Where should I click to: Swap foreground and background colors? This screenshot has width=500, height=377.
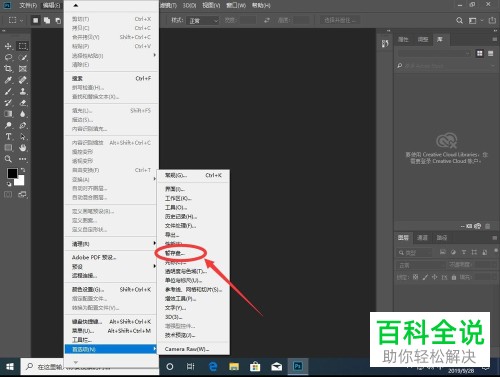[22, 170]
